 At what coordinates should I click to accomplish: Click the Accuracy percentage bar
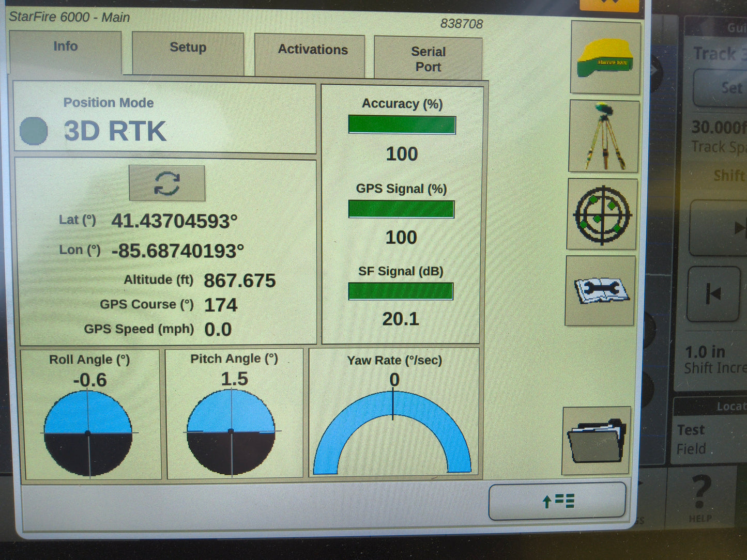pos(402,125)
